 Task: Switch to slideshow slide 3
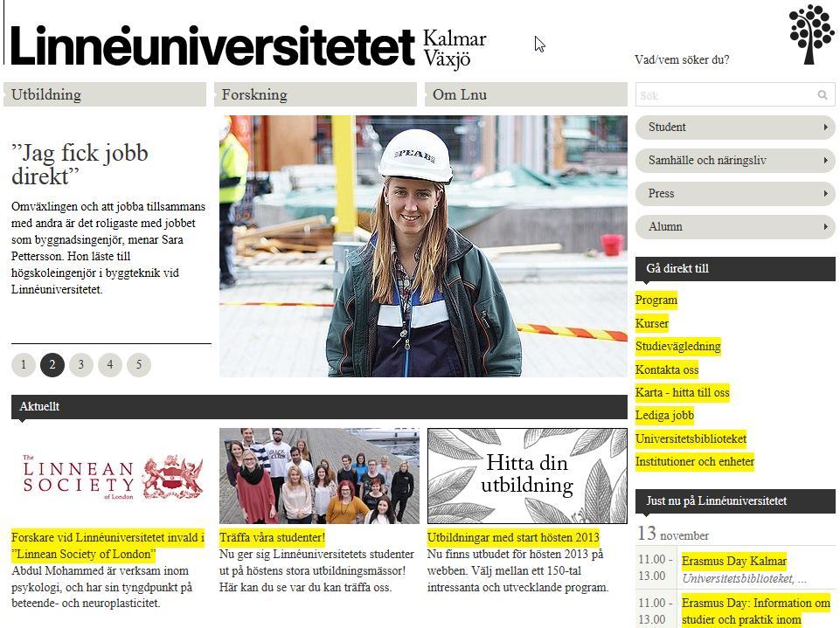81,365
